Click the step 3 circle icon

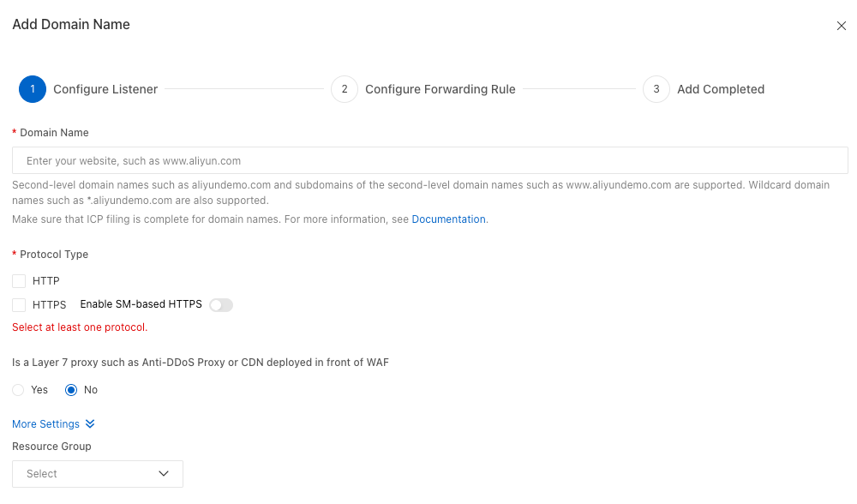pos(656,89)
